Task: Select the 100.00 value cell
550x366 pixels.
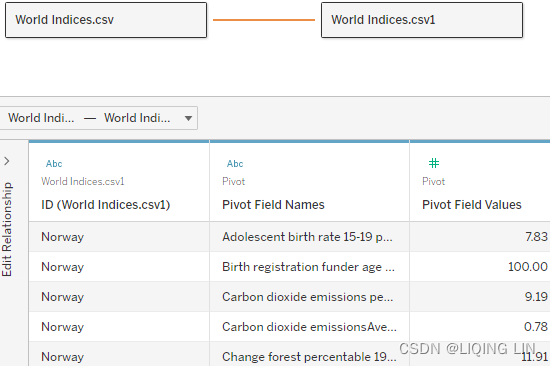Action: (x=480, y=267)
